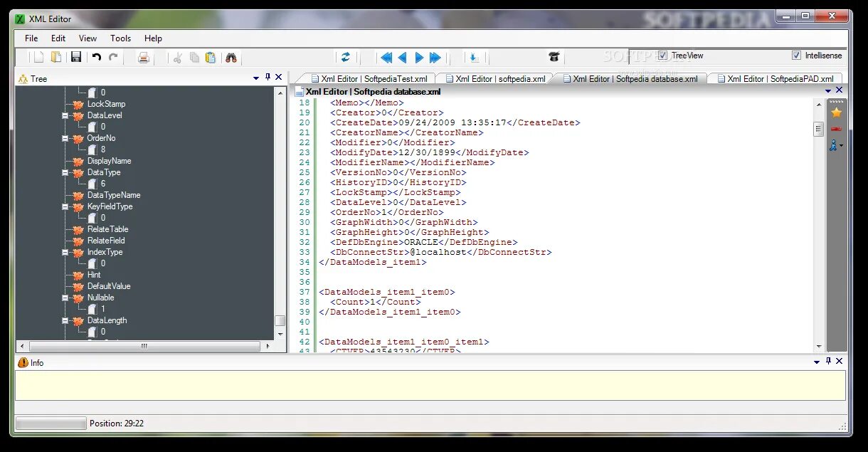Pin the Tree panel
The height and width of the screenshot is (452, 868).
(x=268, y=77)
